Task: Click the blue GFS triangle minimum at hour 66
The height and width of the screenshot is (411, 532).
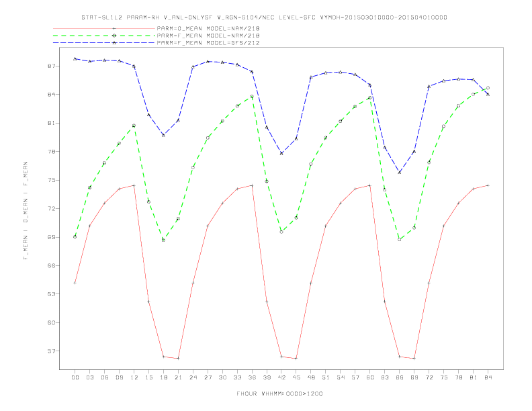Action: click(400, 173)
